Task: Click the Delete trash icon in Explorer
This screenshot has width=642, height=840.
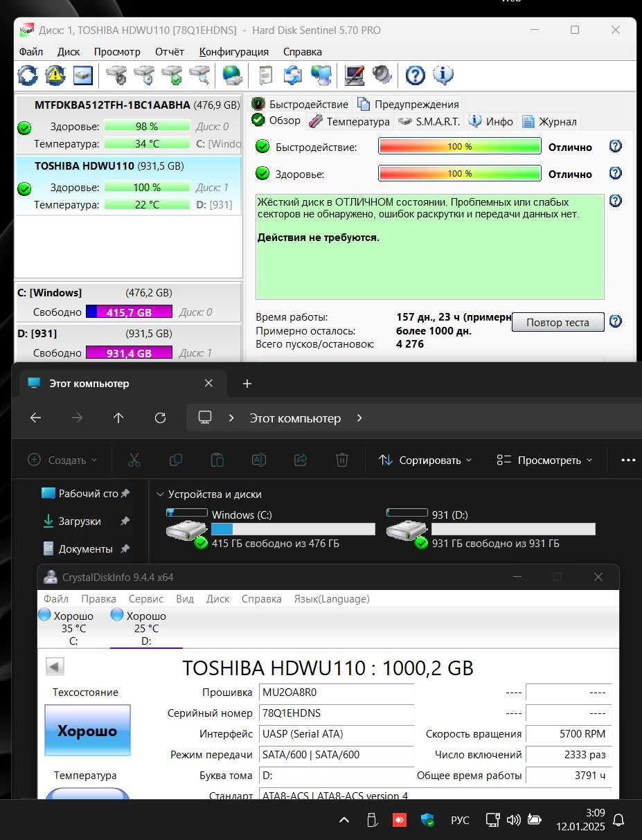Action: (x=341, y=460)
